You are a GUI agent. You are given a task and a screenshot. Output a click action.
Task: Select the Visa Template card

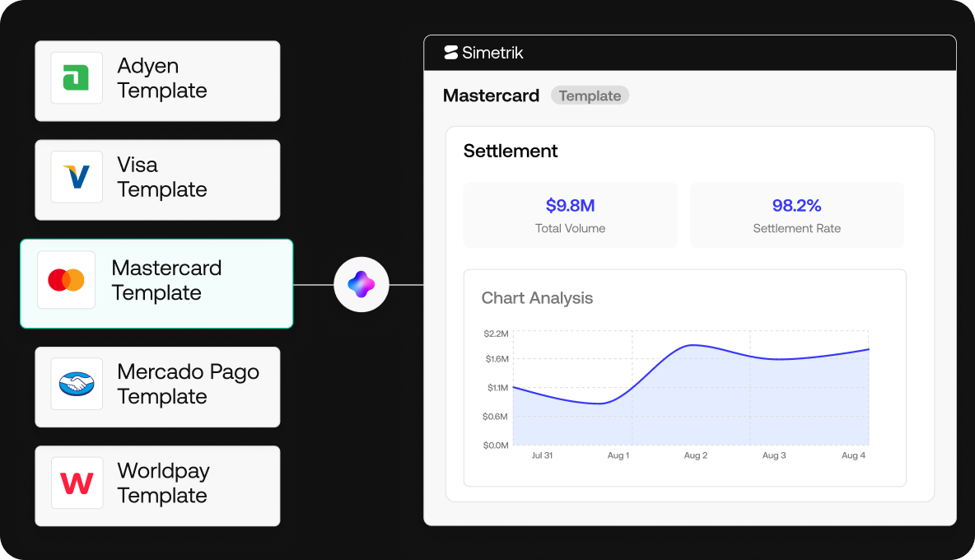coord(157,180)
